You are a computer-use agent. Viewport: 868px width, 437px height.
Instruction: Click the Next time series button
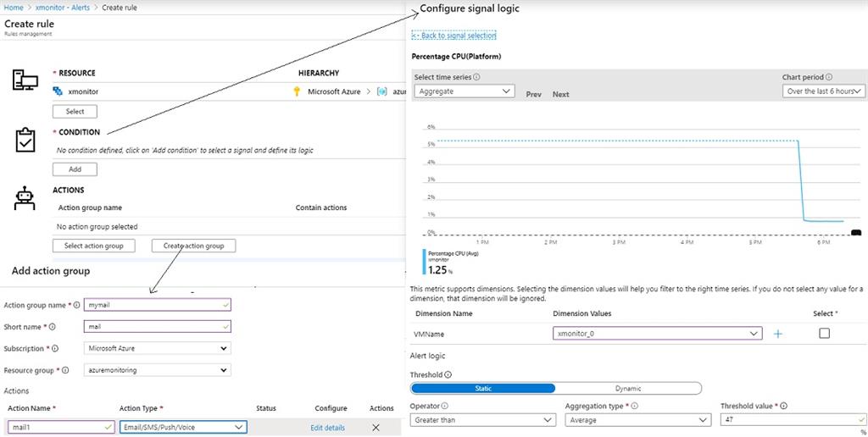point(561,95)
